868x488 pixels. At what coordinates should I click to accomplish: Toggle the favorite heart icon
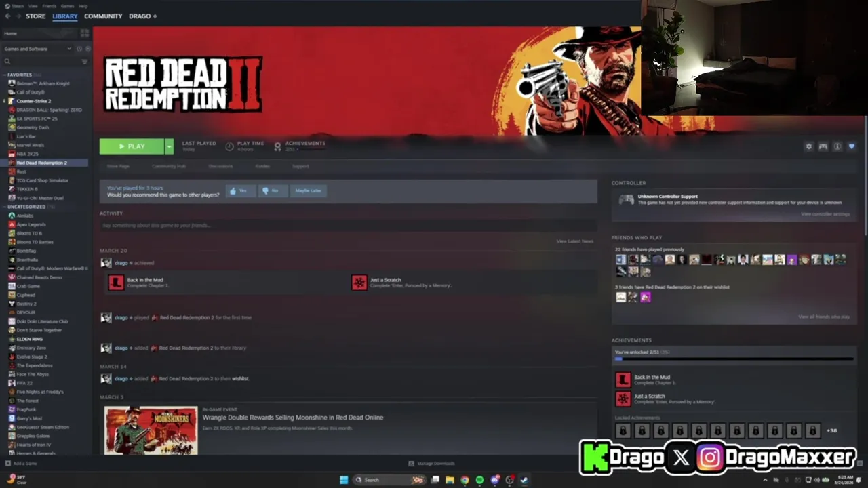click(x=852, y=146)
